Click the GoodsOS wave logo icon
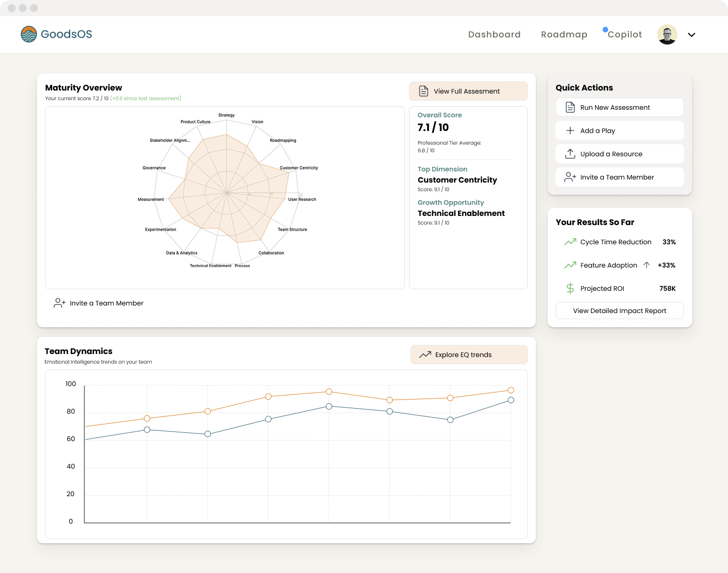The width and height of the screenshot is (728, 573). 29,34
